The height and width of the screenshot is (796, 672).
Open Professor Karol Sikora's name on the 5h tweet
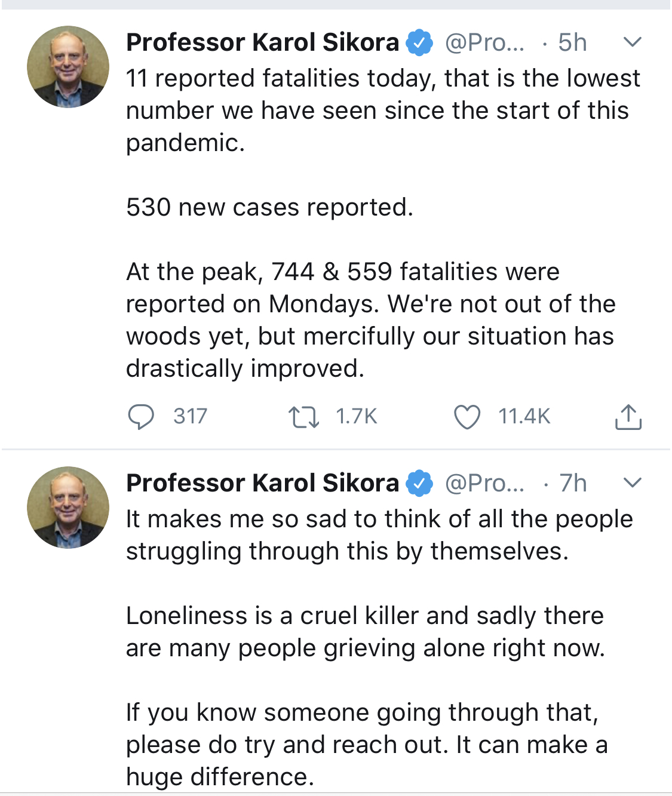[262, 42]
